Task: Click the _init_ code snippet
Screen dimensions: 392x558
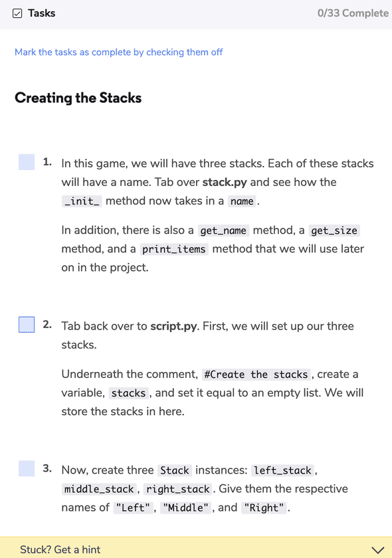Action: tap(82, 201)
